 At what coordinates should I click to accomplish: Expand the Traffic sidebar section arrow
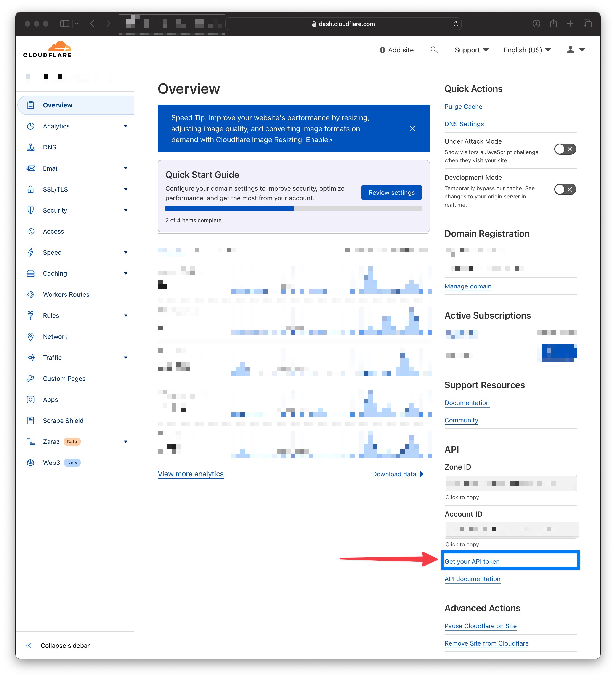125,358
